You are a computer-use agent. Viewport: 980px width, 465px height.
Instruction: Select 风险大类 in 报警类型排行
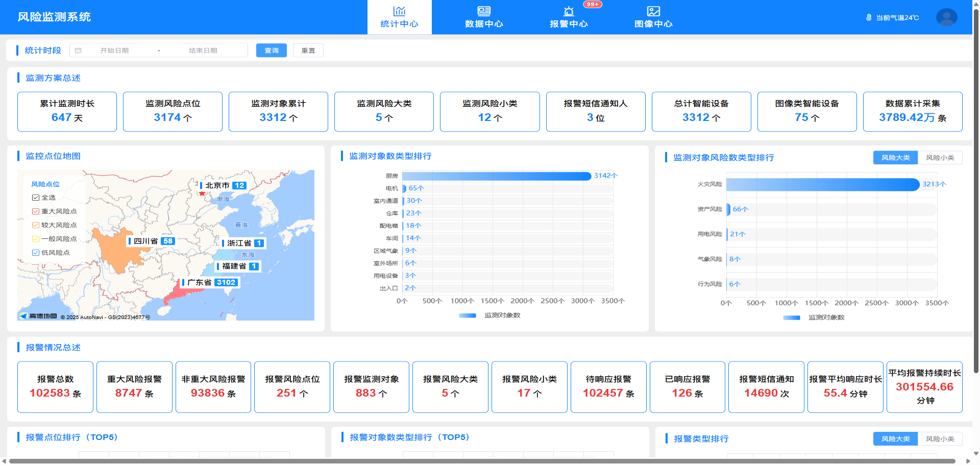point(895,439)
